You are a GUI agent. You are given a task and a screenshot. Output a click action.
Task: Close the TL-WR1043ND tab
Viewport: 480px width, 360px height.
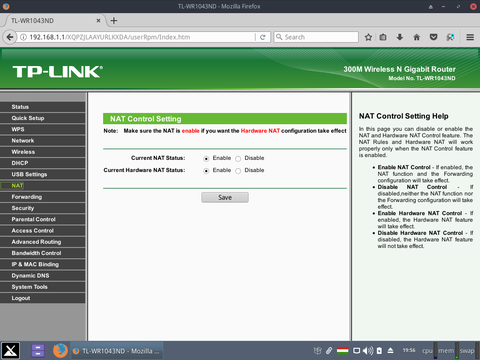point(98,21)
